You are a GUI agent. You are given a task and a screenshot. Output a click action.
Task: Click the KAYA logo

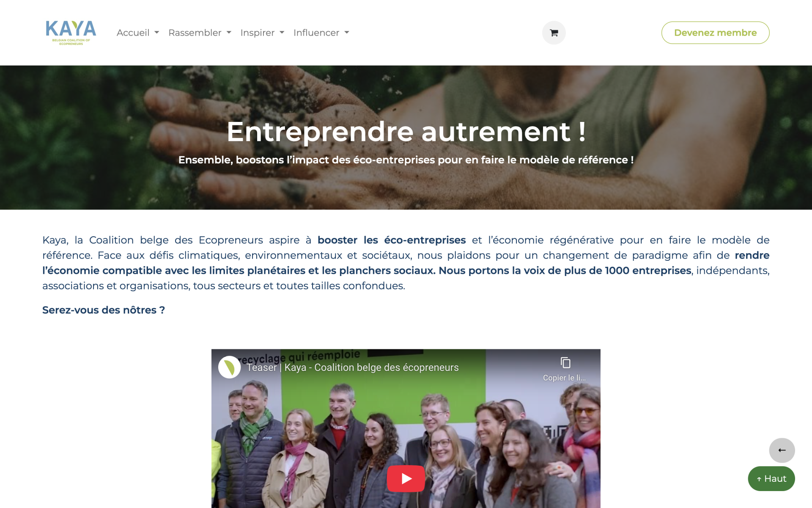pyautogui.click(x=71, y=33)
